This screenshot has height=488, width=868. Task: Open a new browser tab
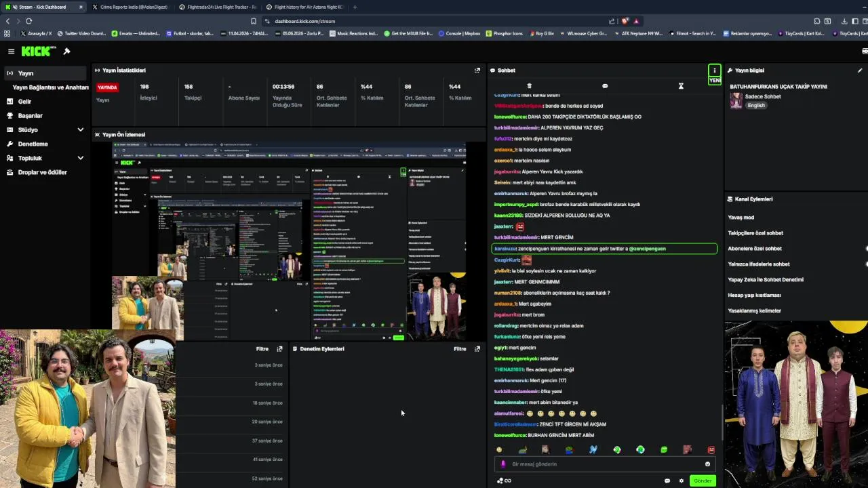coord(355,7)
